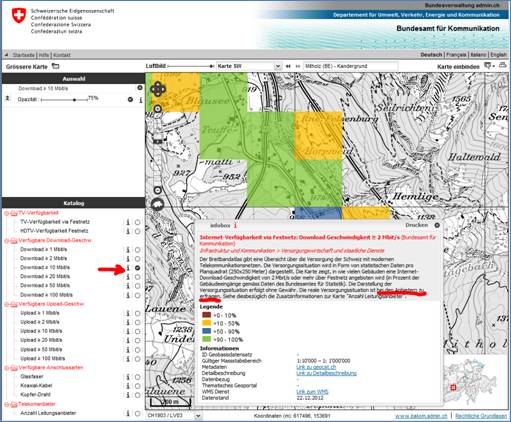
Task: Select Download ≥ 20 Mbit/s radio button
Action: coord(137,277)
